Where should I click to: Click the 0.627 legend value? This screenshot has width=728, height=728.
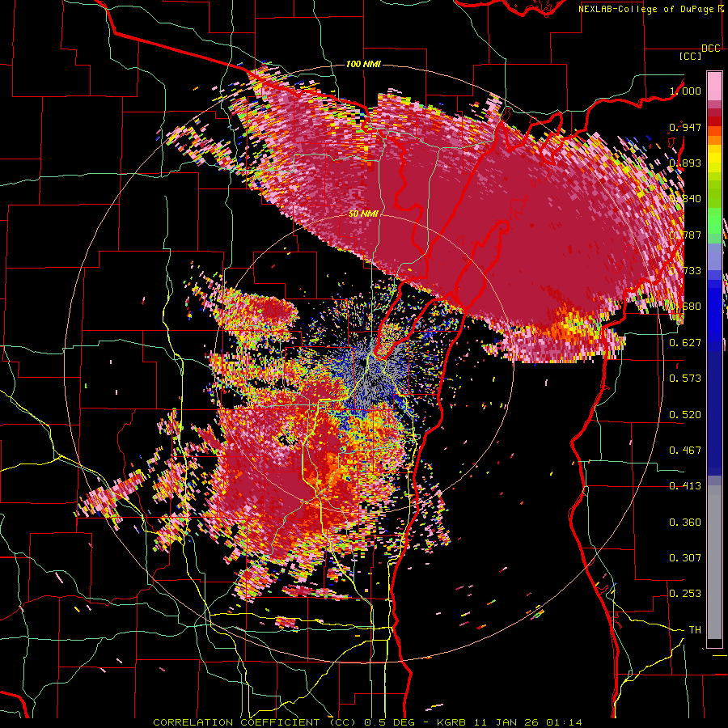tap(685, 343)
